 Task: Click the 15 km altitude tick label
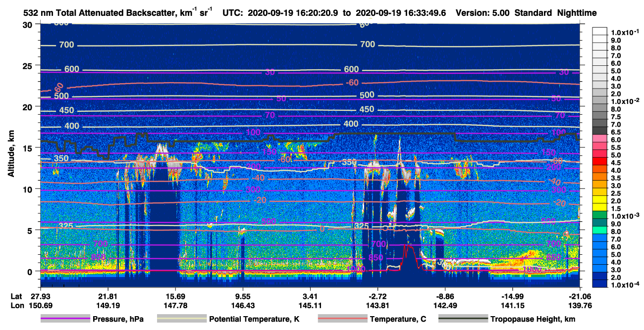click(x=28, y=148)
